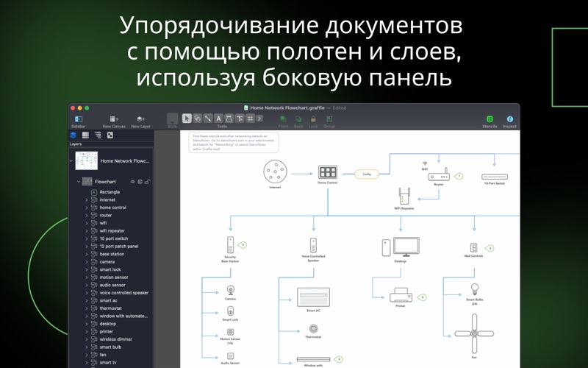
Task: Select the Text tool
Action: pos(218,118)
